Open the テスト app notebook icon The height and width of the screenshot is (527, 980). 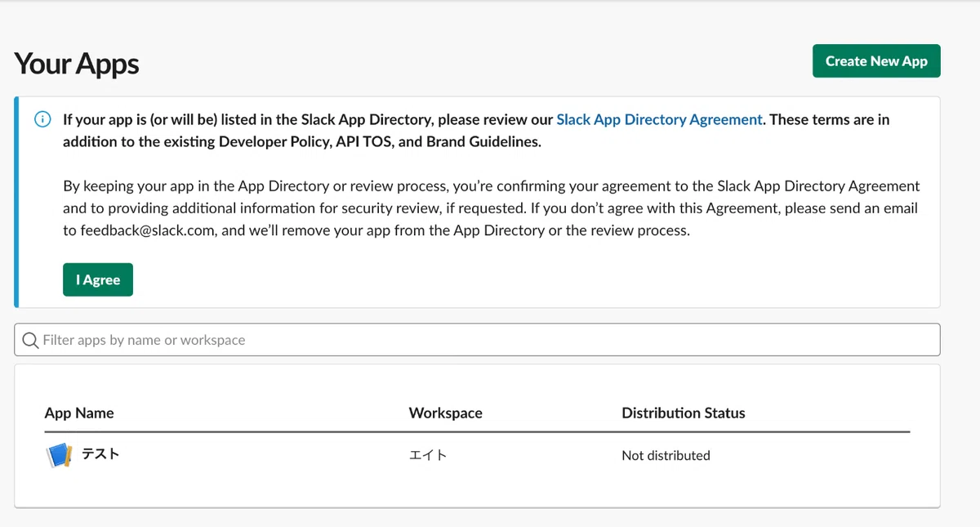60,454
